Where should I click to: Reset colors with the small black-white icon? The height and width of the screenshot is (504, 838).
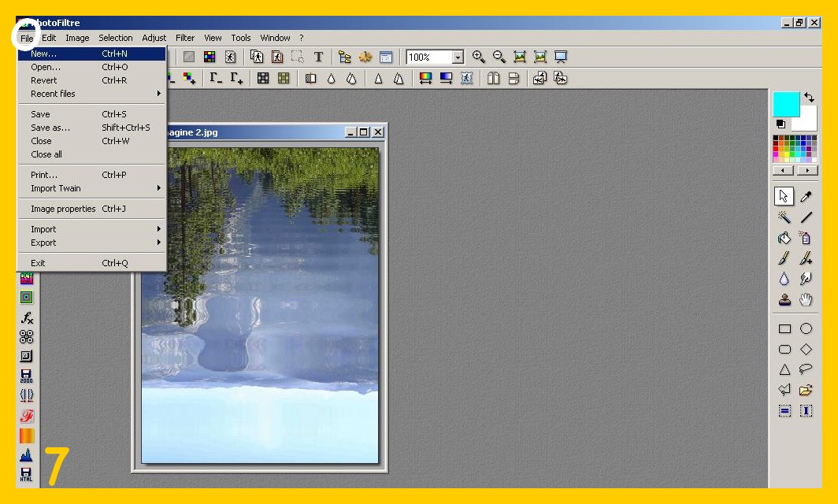coord(781,124)
